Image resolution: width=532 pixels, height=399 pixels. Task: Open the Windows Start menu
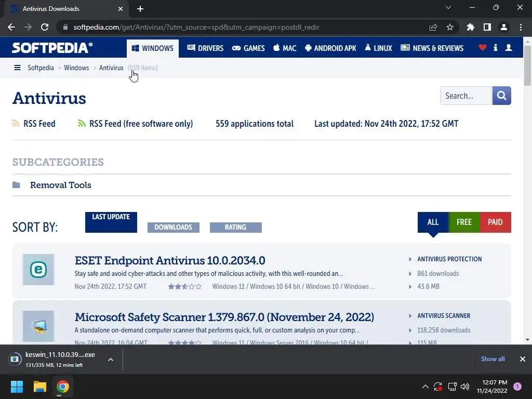(17, 387)
